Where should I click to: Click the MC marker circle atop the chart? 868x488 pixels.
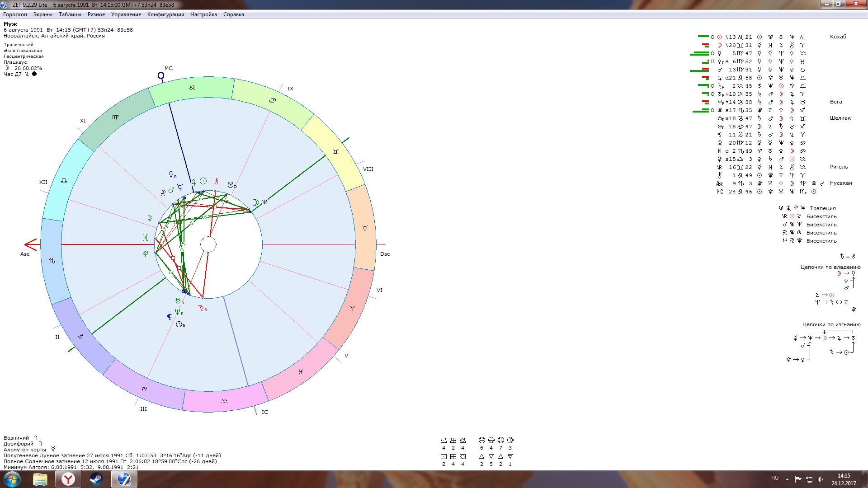(161, 75)
